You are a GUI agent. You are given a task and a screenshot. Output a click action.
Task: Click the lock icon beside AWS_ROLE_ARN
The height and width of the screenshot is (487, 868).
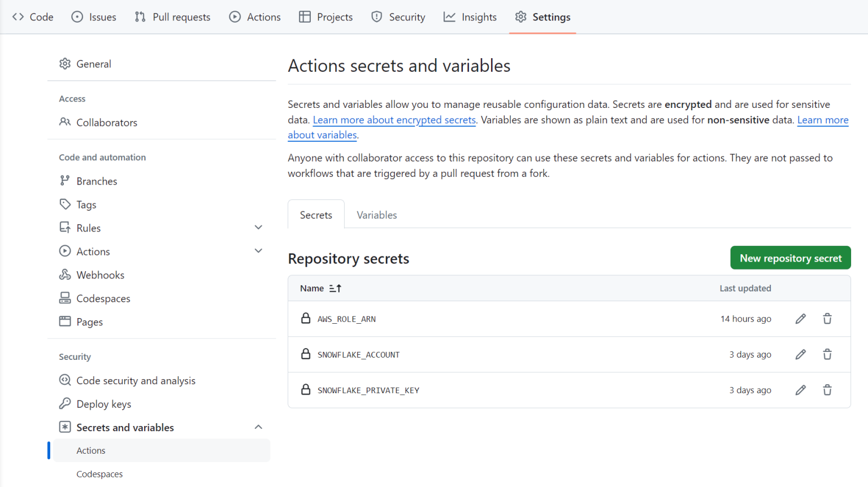click(306, 319)
